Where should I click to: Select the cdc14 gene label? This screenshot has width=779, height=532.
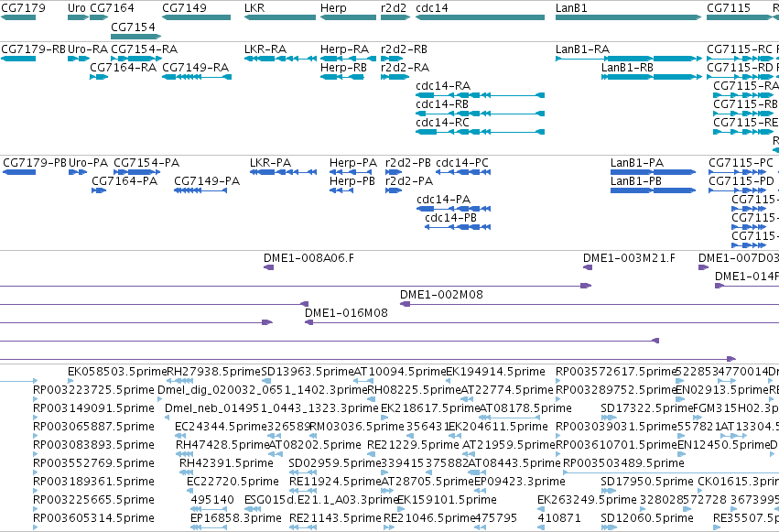(x=432, y=8)
